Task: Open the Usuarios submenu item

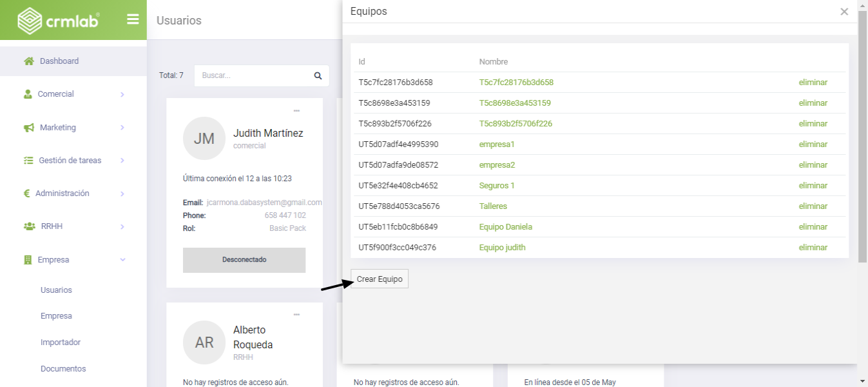Action: click(x=56, y=290)
